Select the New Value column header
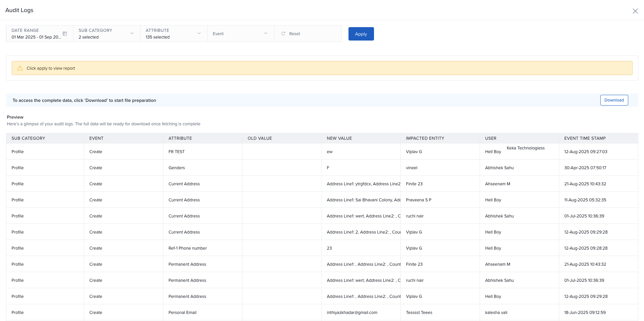Viewport: 644px width, 321px height. (x=339, y=138)
